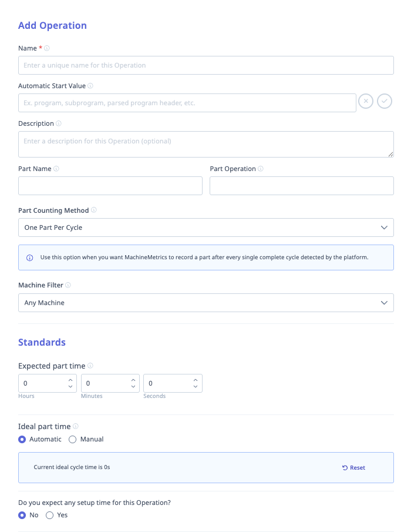Choose Yes for expected setup time
Image resolution: width=411 pixels, height=532 pixels.
[49, 515]
